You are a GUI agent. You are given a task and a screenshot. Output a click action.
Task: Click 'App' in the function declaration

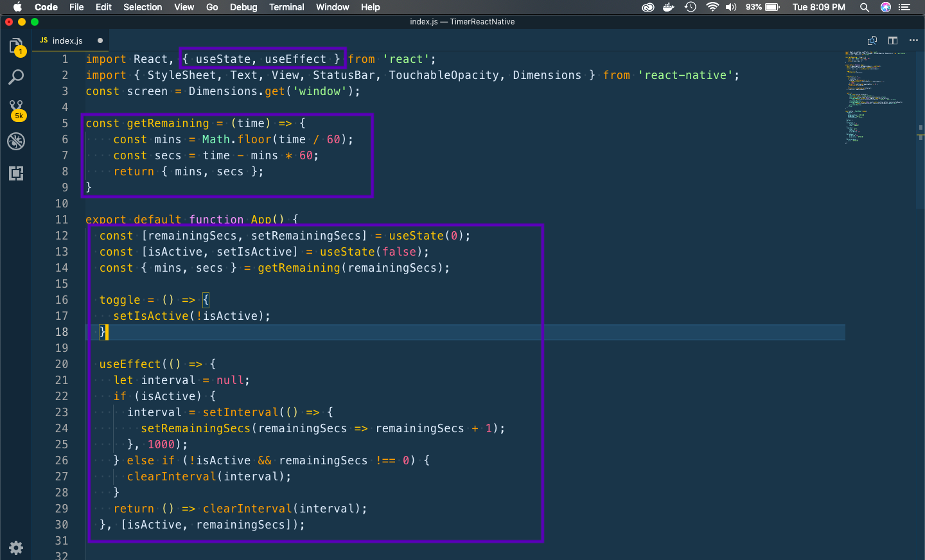coord(261,220)
